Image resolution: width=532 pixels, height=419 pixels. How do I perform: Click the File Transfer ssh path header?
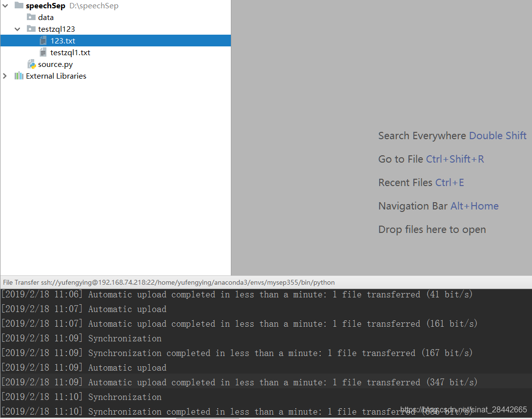tap(168, 282)
